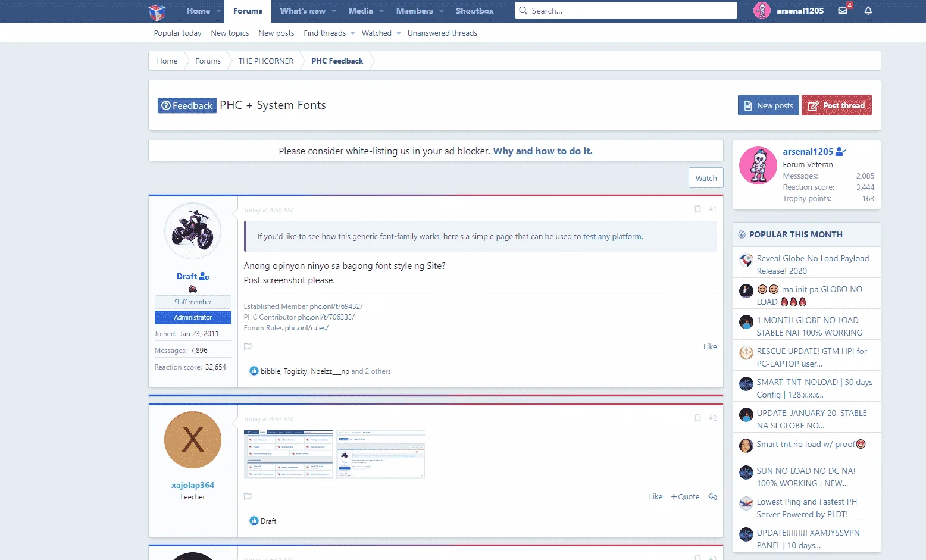Go to PHC Feedback breadcrumb
The height and width of the screenshot is (560, 926).
point(337,61)
